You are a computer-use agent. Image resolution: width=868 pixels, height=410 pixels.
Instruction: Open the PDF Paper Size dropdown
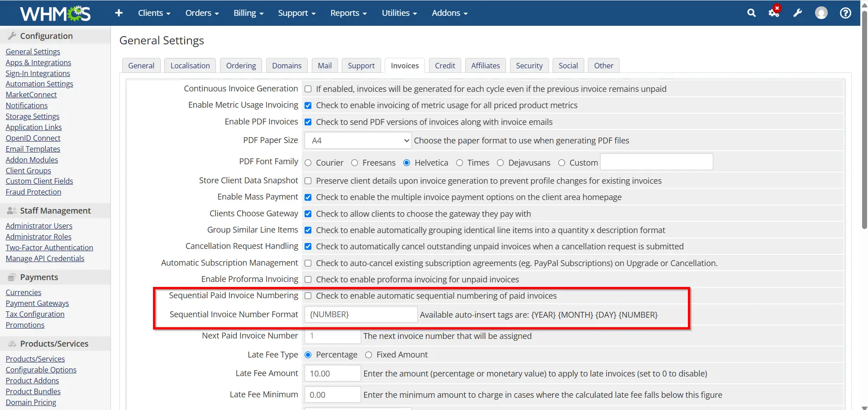[358, 141]
